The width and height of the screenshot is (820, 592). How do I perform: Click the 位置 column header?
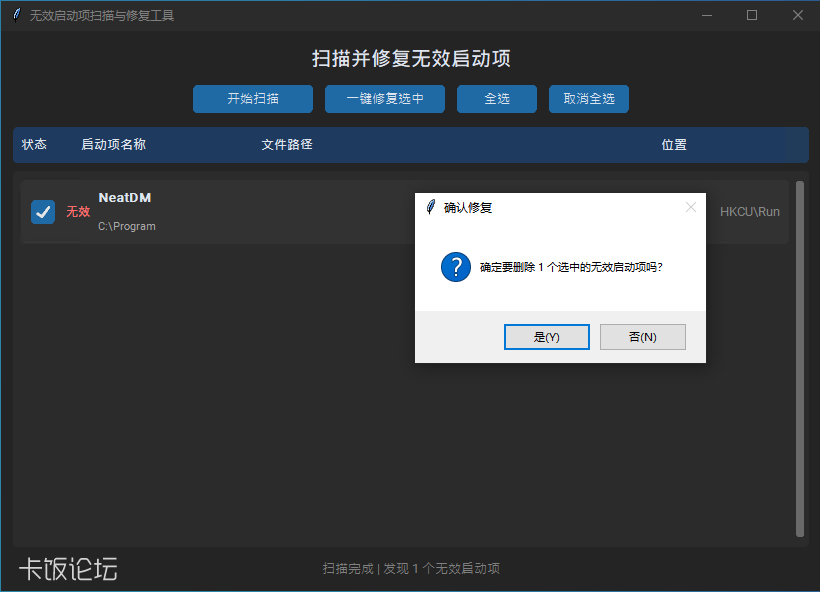[674, 144]
